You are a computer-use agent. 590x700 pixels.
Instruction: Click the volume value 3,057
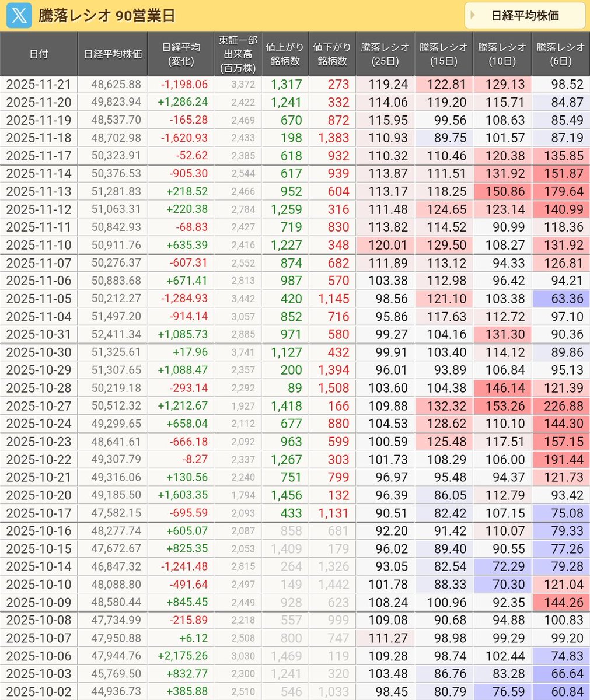pyautogui.click(x=243, y=317)
